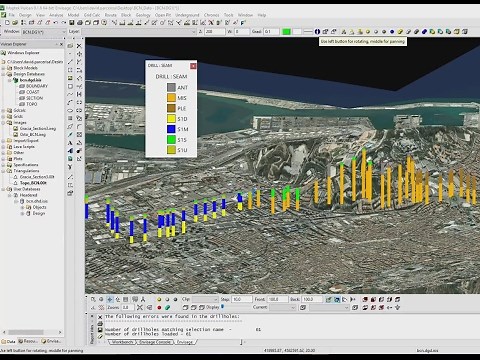Open the File menu
Image resolution: width=480 pixels, height=360 pixels.
(x=12, y=15)
